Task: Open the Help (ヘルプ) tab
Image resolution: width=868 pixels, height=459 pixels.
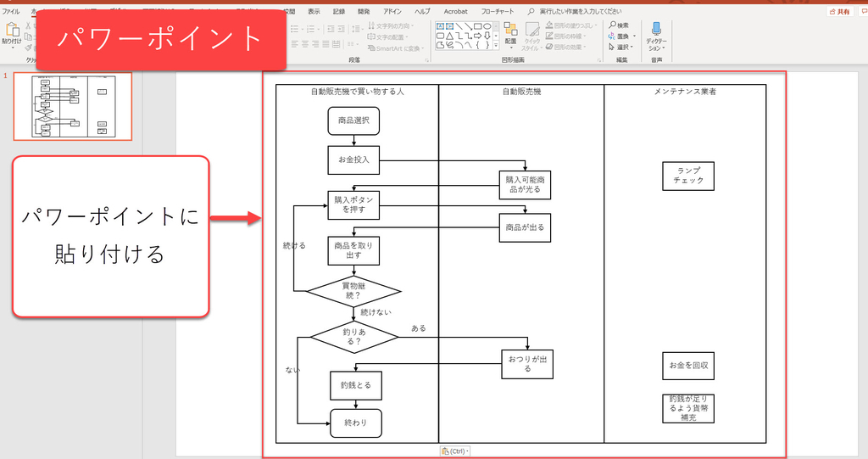Action: click(x=422, y=11)
